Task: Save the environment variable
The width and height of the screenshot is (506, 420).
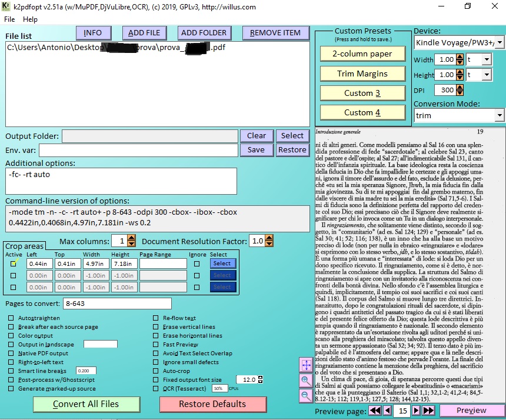Action: pyautogui.click(x=257, y=150)
